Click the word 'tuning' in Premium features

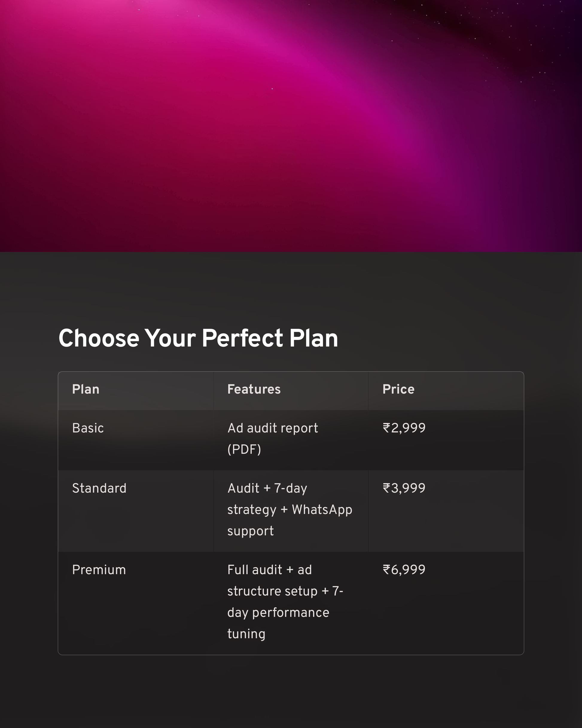246,634
